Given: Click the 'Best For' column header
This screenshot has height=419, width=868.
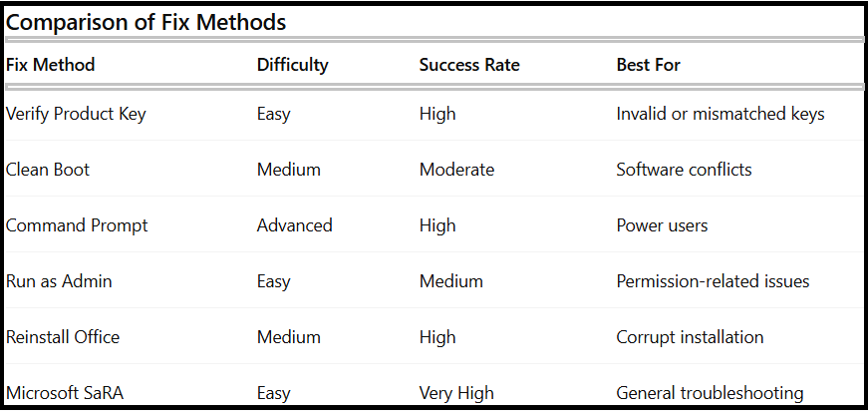Looking at the screenshot, I should tap(648, 65).
